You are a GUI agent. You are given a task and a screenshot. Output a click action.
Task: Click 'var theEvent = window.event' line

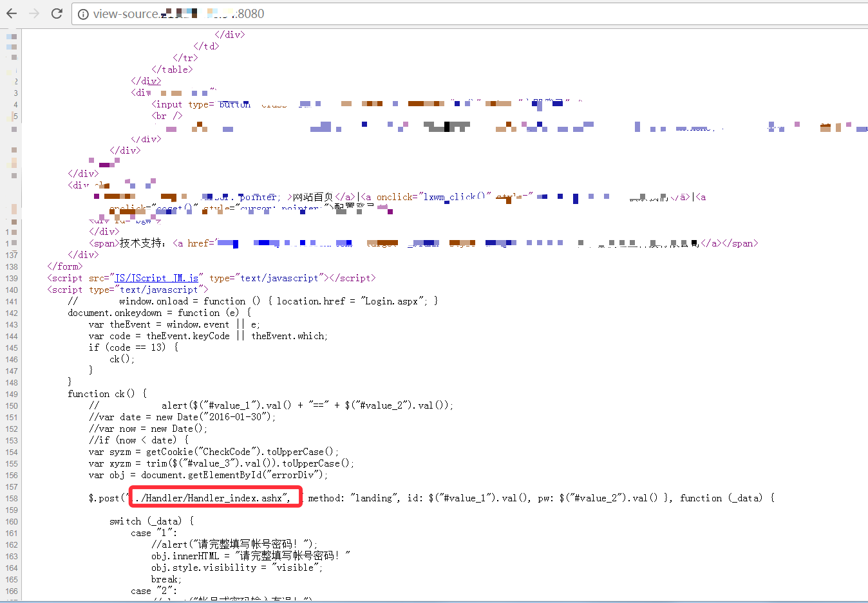tap(175, 324)
